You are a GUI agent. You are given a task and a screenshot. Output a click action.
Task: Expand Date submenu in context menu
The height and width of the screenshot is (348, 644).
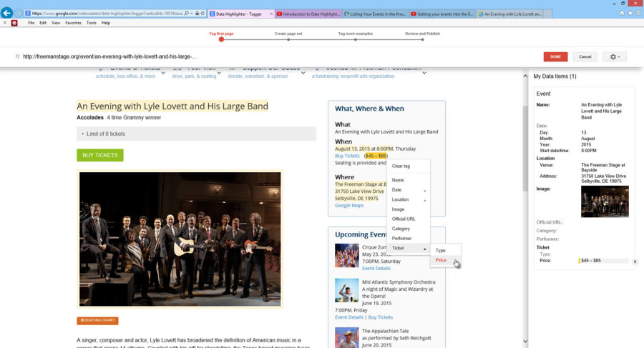tap(409, 190)
